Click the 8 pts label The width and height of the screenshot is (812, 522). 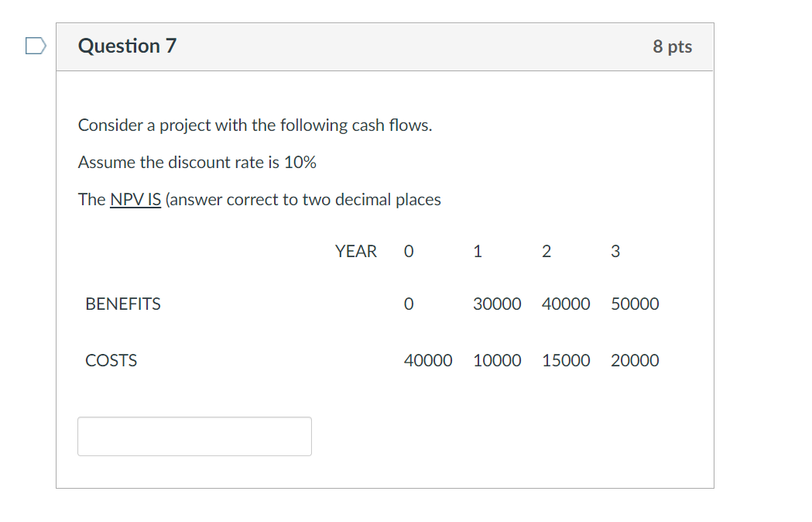click(672, 46)
